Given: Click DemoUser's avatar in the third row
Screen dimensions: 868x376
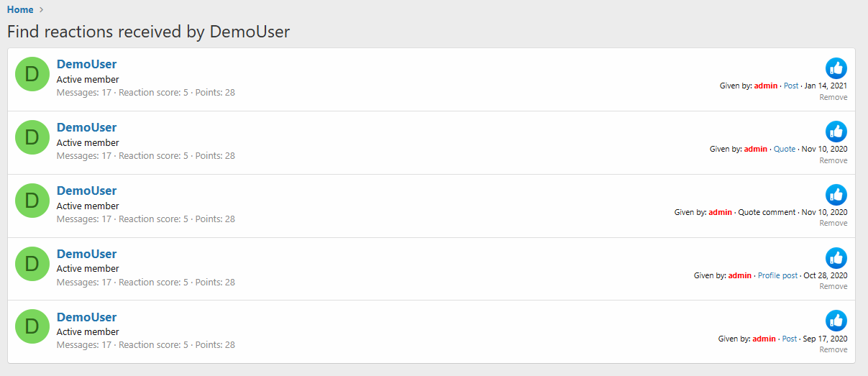Looking at the screenshot, I should (32, 201).
